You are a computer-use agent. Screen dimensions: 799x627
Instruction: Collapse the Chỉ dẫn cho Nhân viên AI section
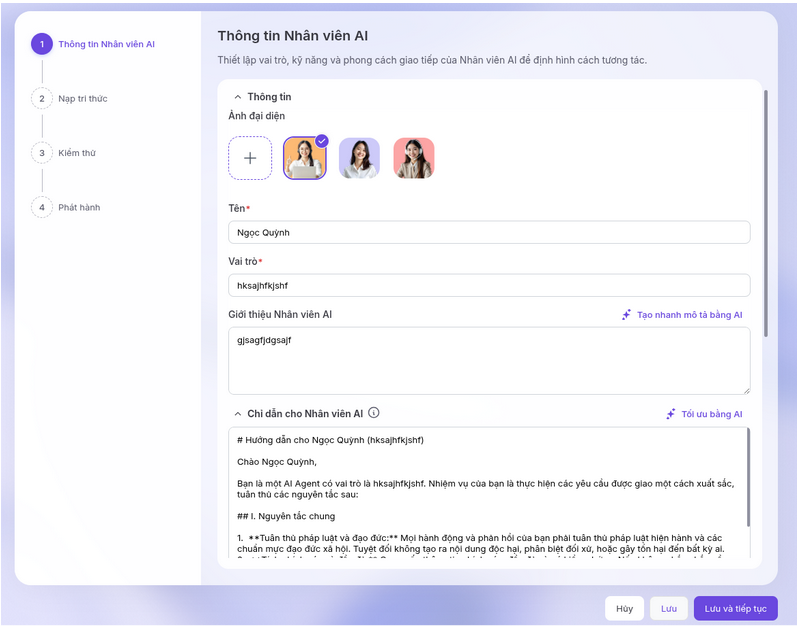[x=238, y=414]
